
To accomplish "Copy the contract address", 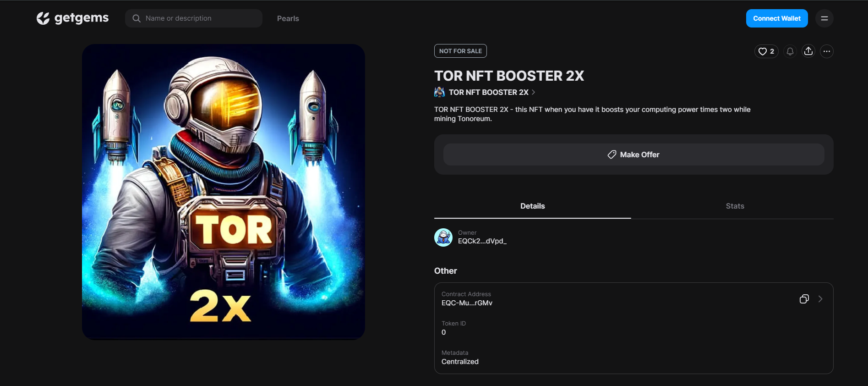I will [804, 299].
